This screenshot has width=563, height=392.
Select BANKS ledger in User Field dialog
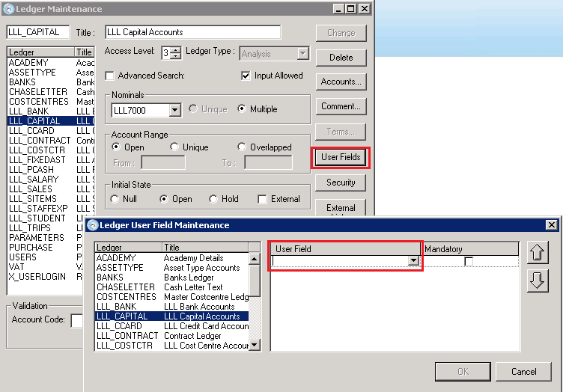(109, 278)
